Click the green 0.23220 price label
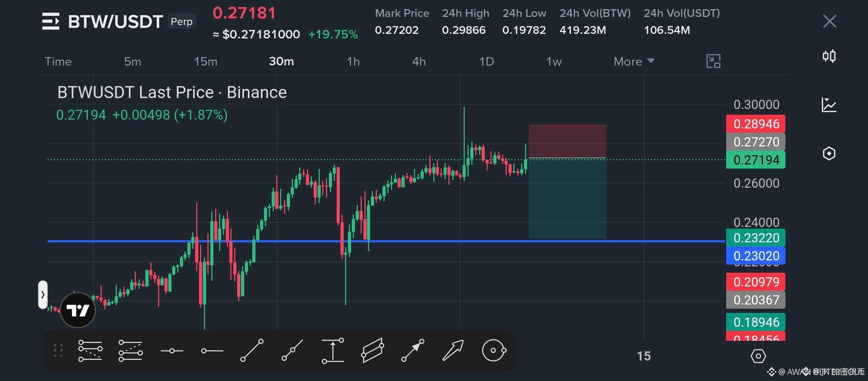The image size is (868, 381). point(756,238)
